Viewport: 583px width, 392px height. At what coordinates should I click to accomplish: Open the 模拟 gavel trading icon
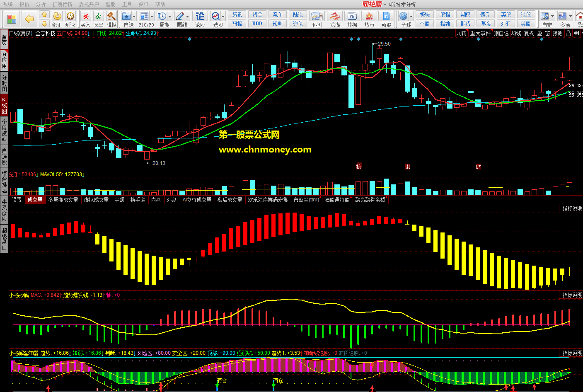click(111, 16)
